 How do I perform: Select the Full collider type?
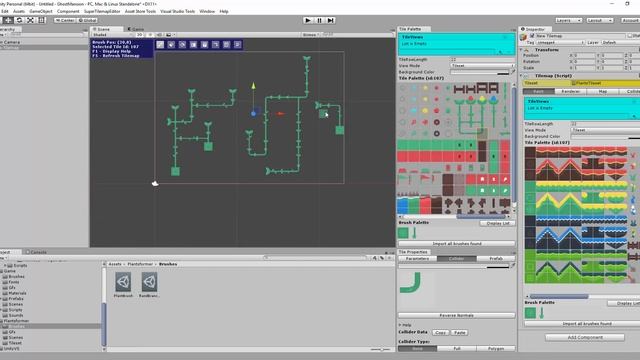tap(456, 349)
